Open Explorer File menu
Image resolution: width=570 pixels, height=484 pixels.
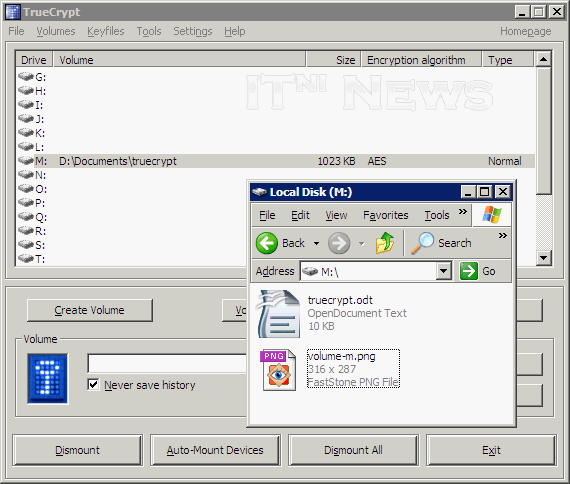point(267,215)
